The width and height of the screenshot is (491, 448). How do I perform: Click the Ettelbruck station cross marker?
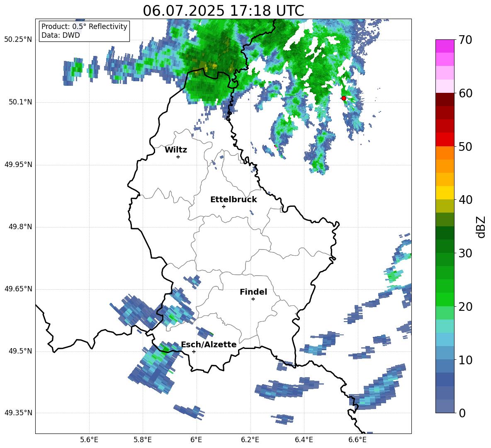(224, 206)
